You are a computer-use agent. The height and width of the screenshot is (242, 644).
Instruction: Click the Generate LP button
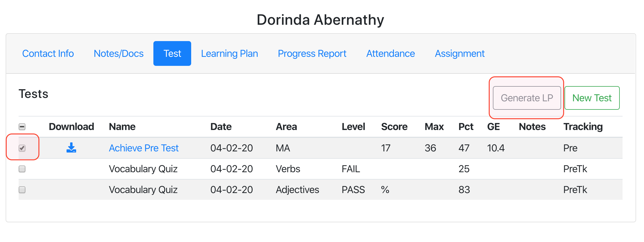[x=527, y=98]
